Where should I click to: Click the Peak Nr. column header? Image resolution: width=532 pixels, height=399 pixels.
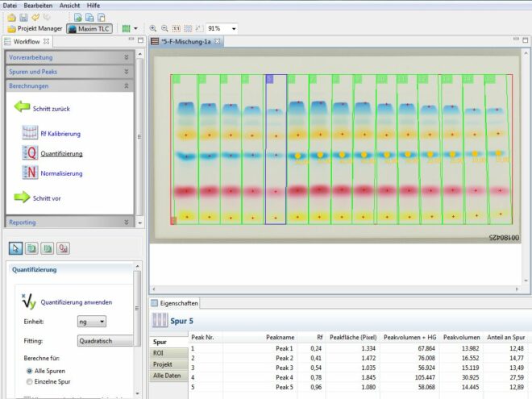coord(206,337)
